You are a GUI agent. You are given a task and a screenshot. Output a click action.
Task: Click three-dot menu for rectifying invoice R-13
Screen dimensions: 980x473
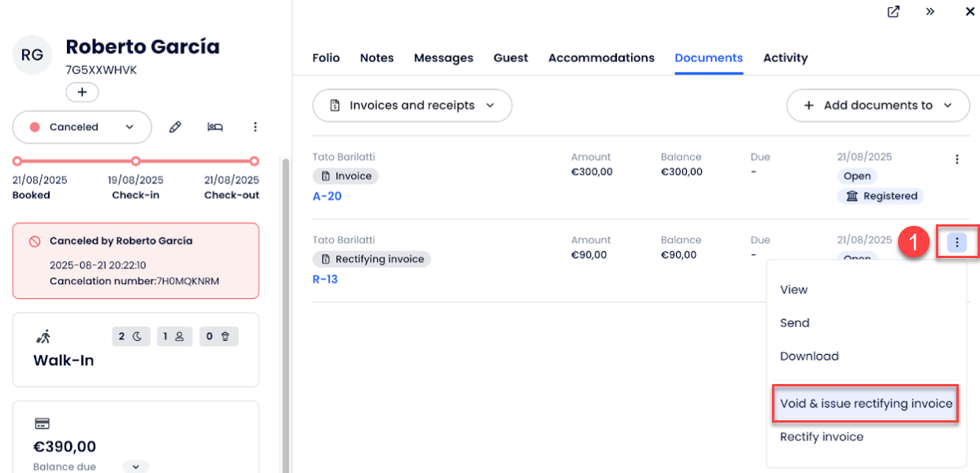tap(956, 242)
